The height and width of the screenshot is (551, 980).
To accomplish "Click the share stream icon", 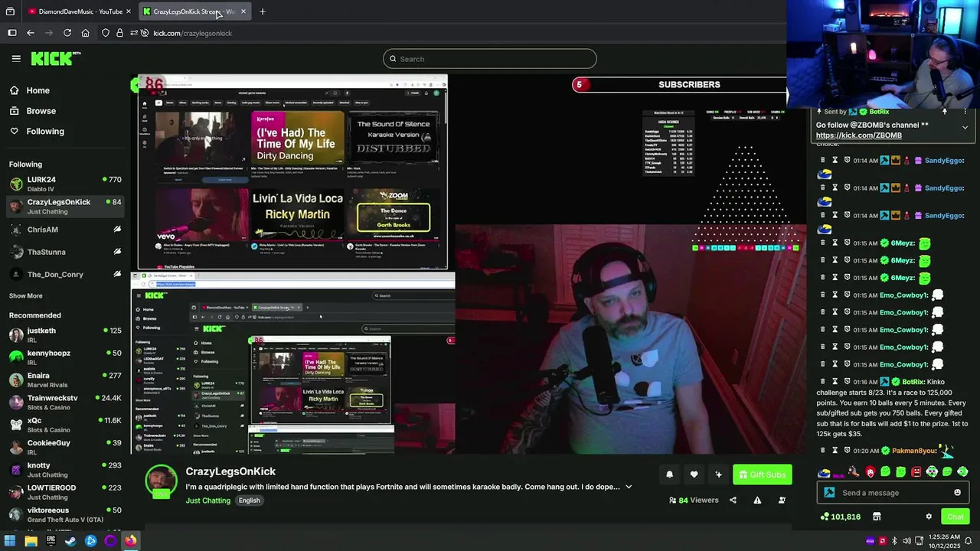I will tap(733, 500).
